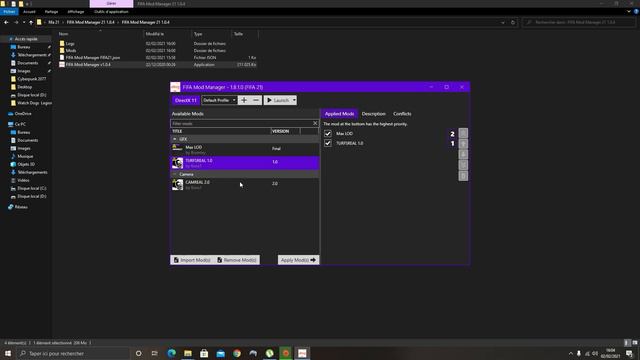This screenshot has width=640, height=360.
Task: Select FIFA Mod Manager FIFA21.json file
Action: (x=93, y=58)
